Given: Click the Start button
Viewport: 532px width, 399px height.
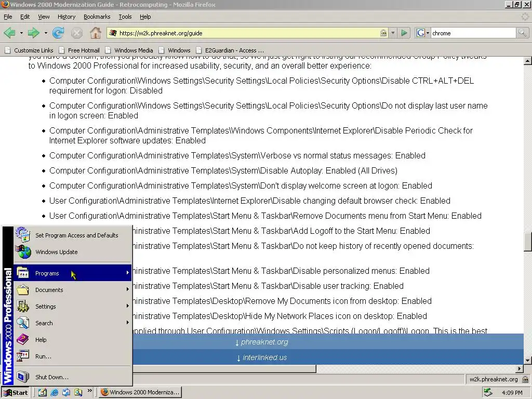Looking at the screenshot, I should [16, 393].
